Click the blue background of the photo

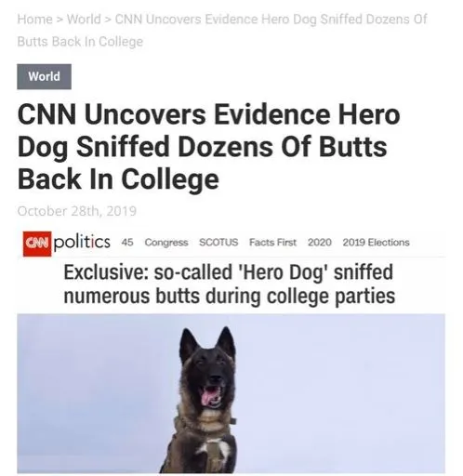(341, 393)
